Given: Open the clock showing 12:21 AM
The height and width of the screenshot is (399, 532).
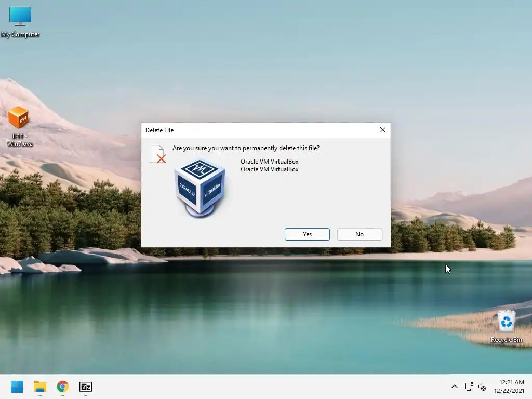Looking at the screenshot, I should (509, 387).
